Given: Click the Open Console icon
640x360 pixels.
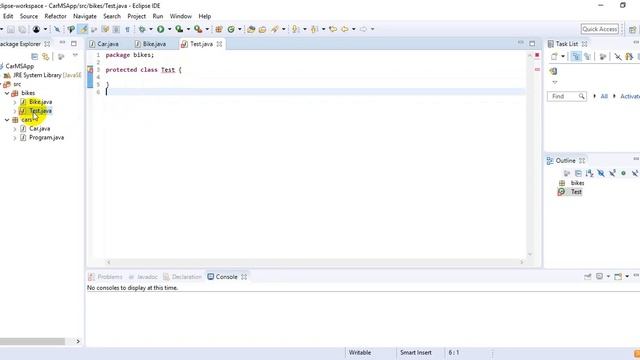Looking at the screenshot, I should click(x=618, y=277).
